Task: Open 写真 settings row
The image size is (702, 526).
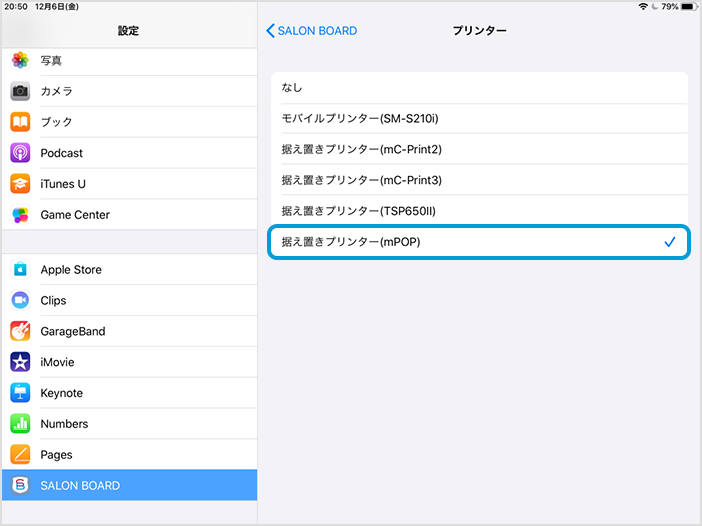Action: coord(129,60)
